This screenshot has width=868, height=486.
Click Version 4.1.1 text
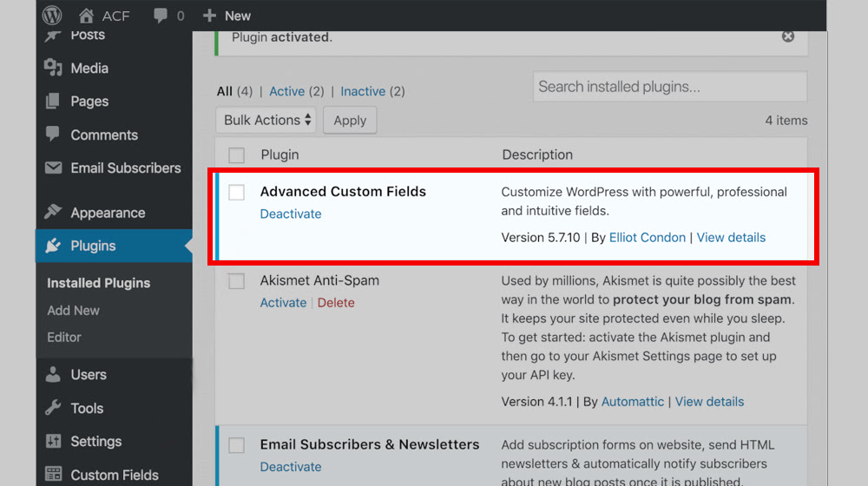click(x=536, y=402)
